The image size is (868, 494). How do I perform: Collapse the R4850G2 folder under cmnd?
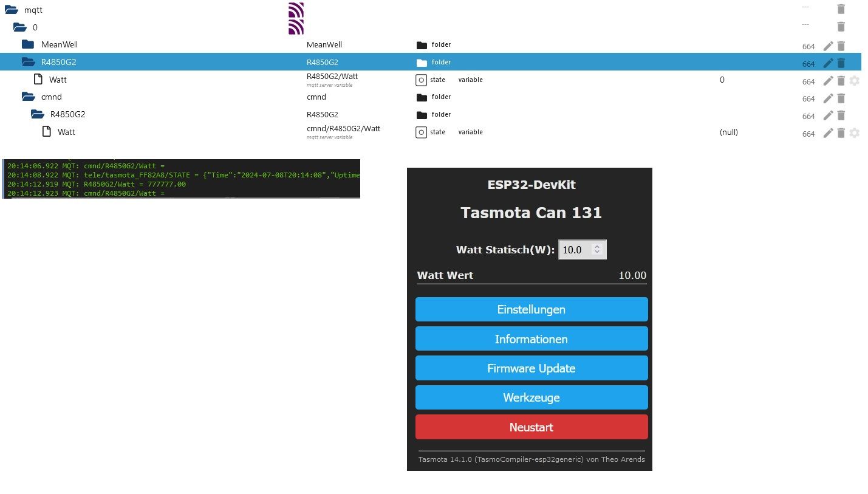[38, 114]
